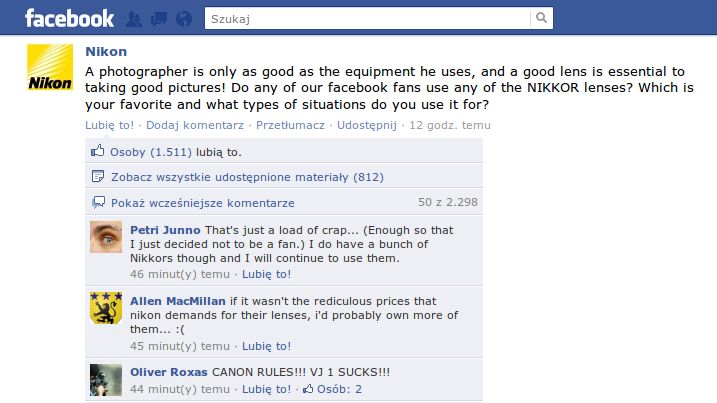Click Przetłumacz to translate the post

[290, 125]
